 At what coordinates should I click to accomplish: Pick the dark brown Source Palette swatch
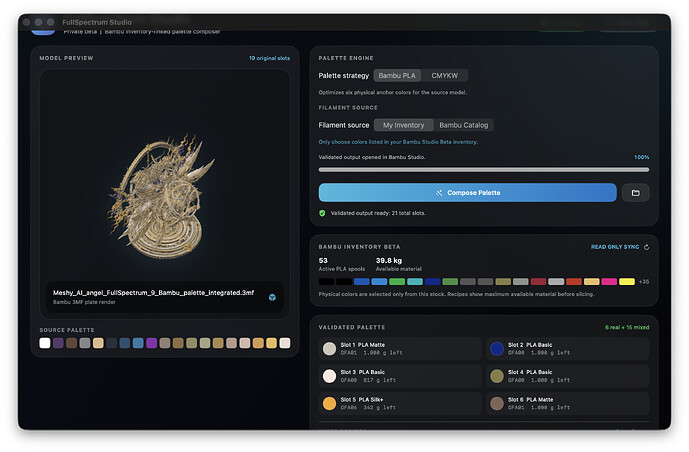coord(71,343)
